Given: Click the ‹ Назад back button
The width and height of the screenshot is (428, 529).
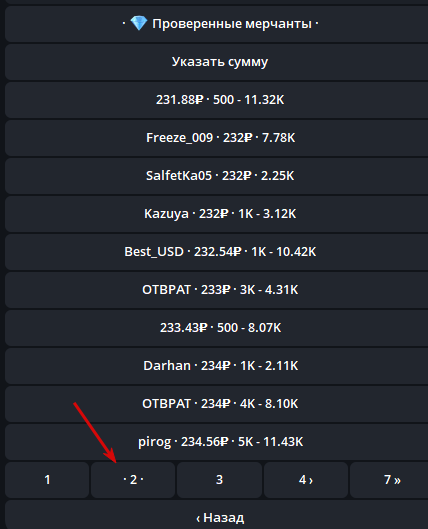Looking at the screenshot, I should [217, 516].
